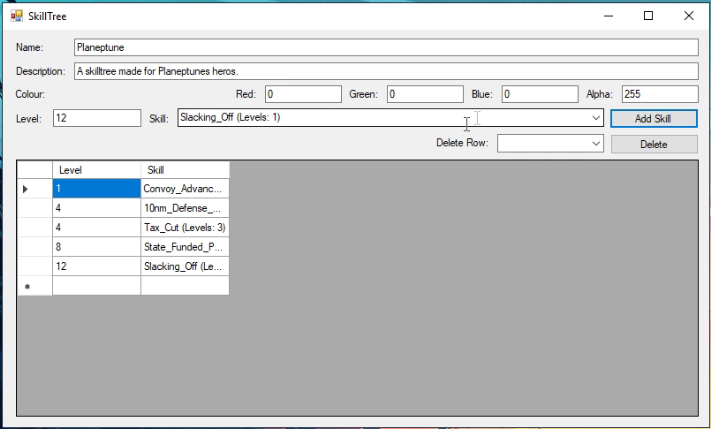Select the State_Funded_P... skill cell
The height and width of the screenshot is (429, 711).
pyautogui.click(x=185, y=247)
